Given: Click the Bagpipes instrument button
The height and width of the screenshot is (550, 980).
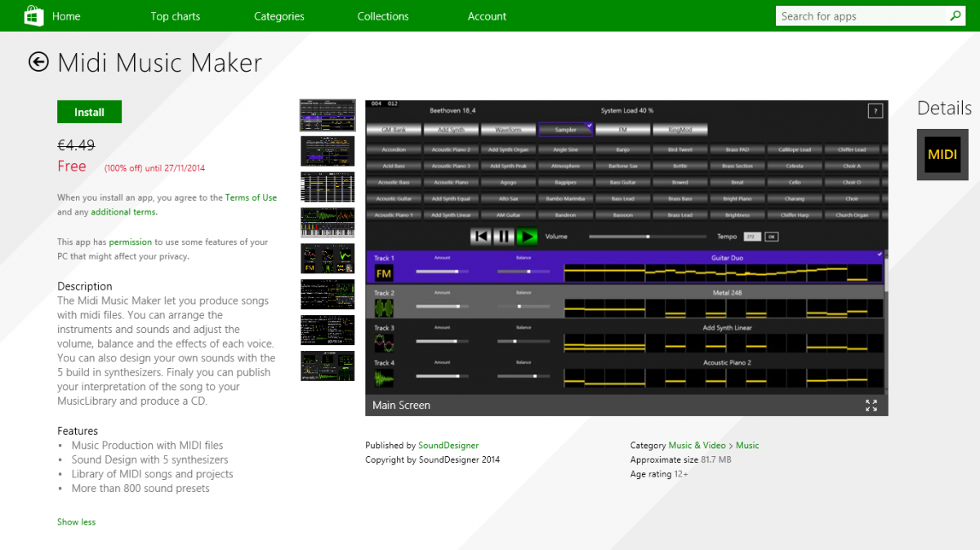Looking at the screenshot, I should [565, 183].
